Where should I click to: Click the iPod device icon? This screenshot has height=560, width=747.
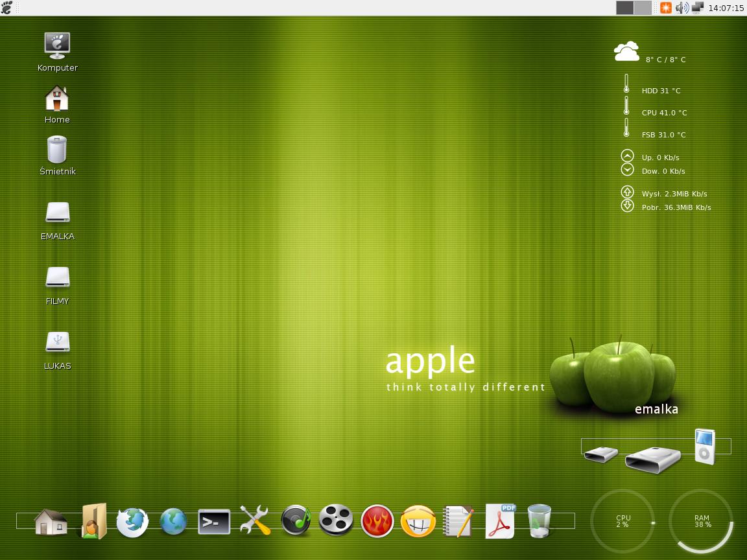(704, 446)
